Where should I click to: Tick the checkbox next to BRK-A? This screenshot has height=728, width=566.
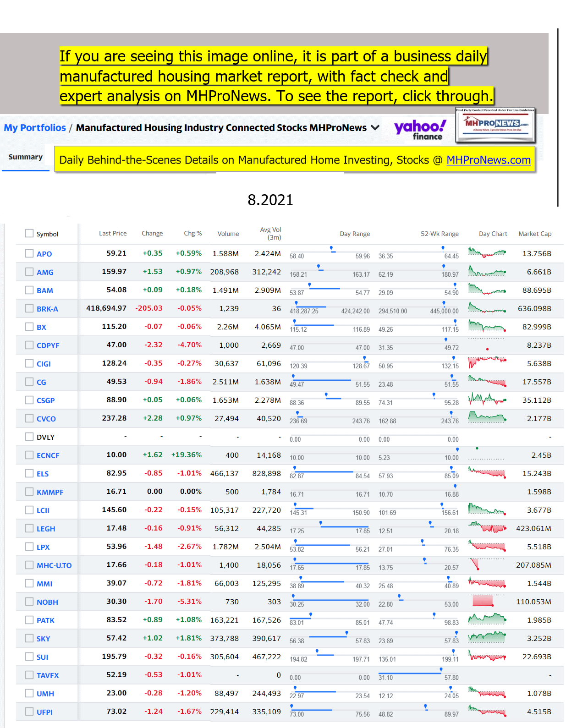tap(29, 308)
